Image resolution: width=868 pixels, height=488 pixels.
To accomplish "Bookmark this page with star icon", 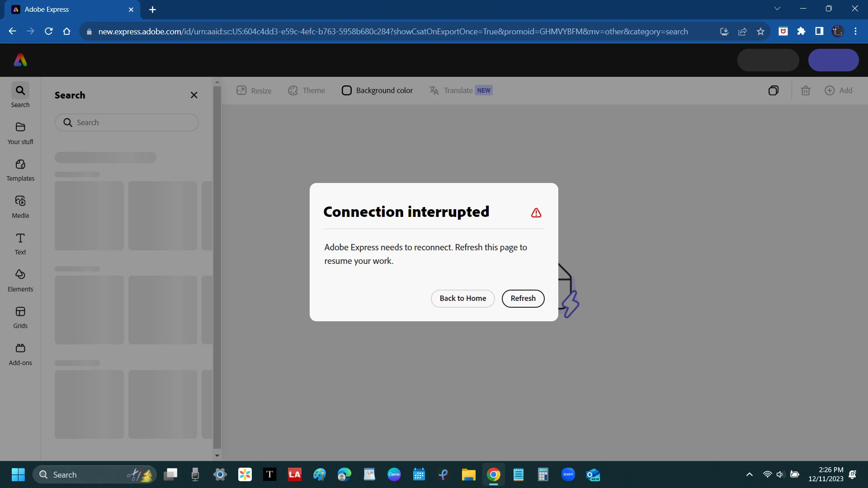I will (x=761, y=31).
